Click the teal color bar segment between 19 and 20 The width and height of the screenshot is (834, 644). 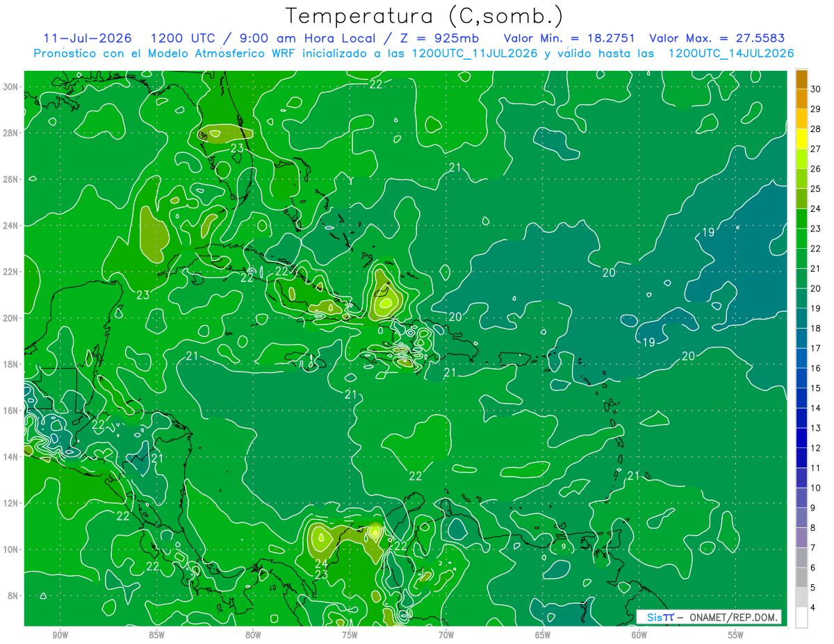pos(802,299)
